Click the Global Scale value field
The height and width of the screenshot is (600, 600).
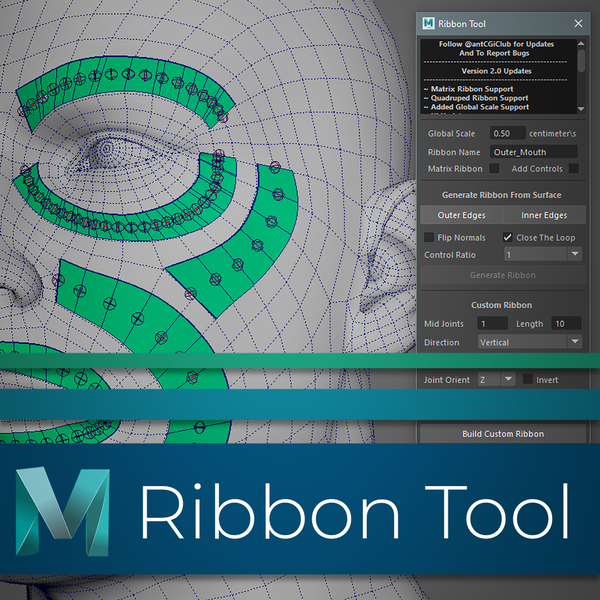507,134
